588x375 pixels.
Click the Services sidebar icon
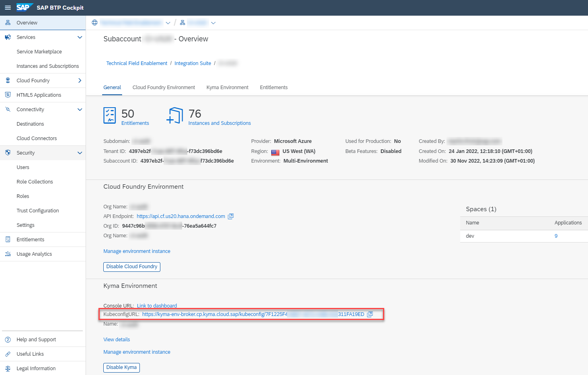(x=8, y=37)
